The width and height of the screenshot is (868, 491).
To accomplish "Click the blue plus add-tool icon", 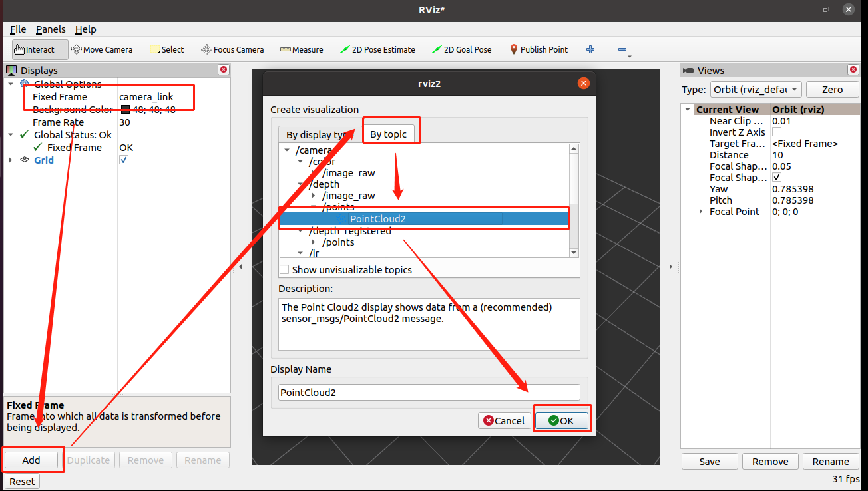I will click(x=590, y=49).
